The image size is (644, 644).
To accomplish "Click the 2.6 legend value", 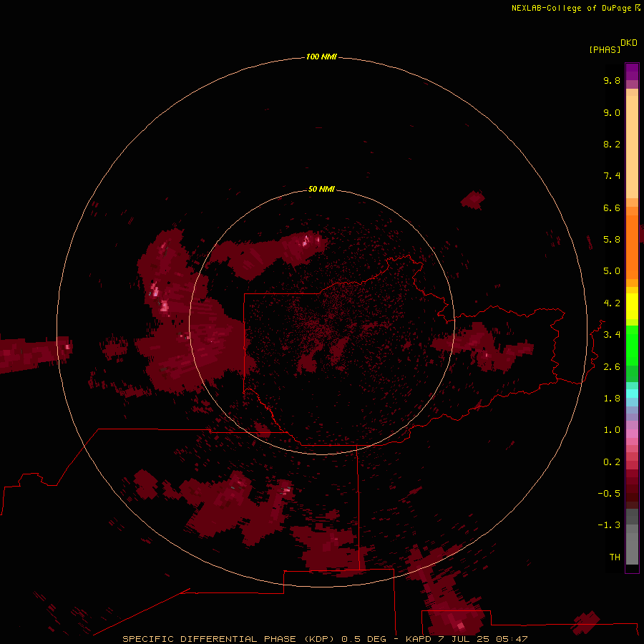I will click(x=612, y=367).
